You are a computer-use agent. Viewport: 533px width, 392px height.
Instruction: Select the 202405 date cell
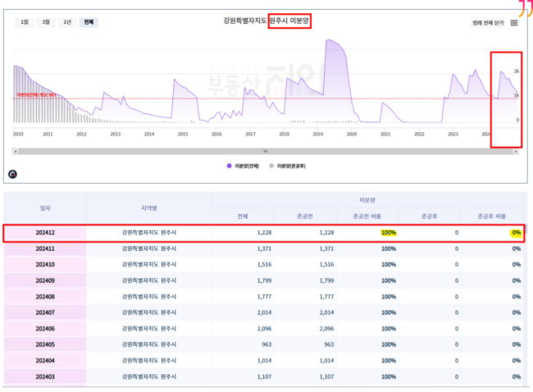tap(45, 344)
